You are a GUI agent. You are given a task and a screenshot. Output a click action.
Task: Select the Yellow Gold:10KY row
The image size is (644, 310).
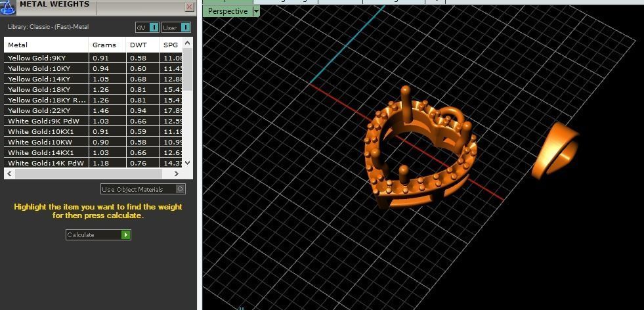93,68
